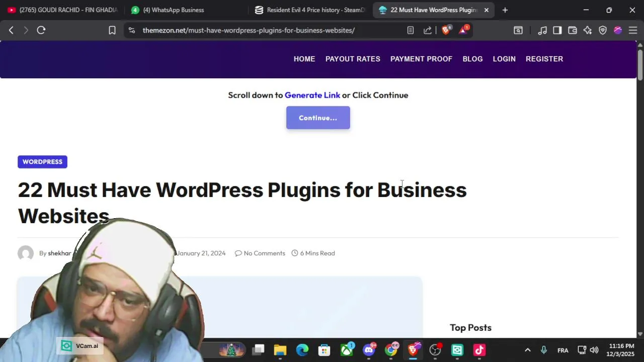Viewport: 644px width, 362px height.
Task: Open the tab search icon in toolbar
Action: coord(518,30)
